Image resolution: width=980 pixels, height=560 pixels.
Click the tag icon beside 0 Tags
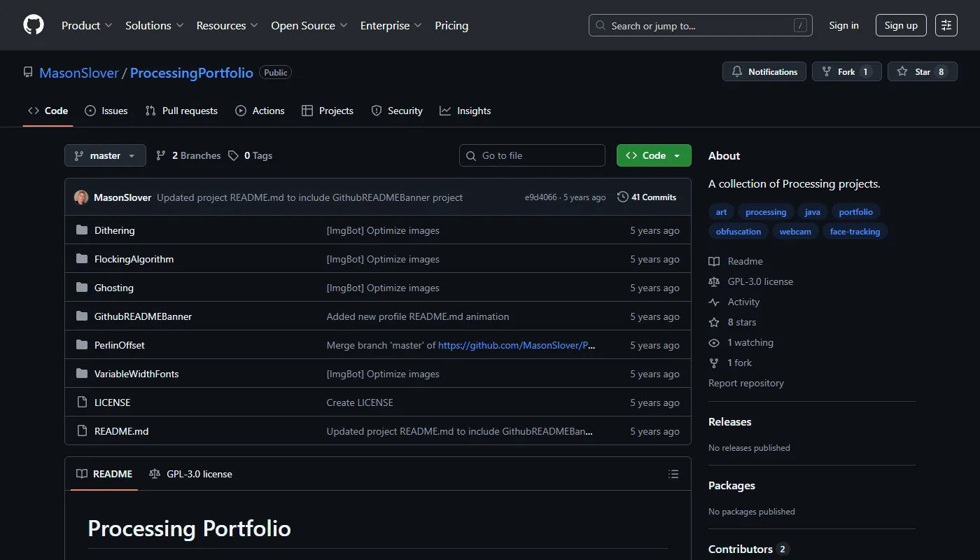[x=234, y=155]
